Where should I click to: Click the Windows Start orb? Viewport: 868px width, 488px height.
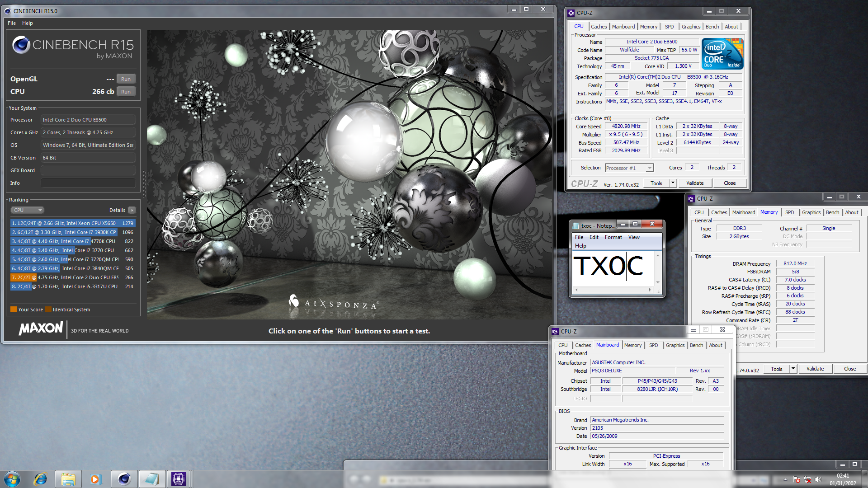(12, 479)
